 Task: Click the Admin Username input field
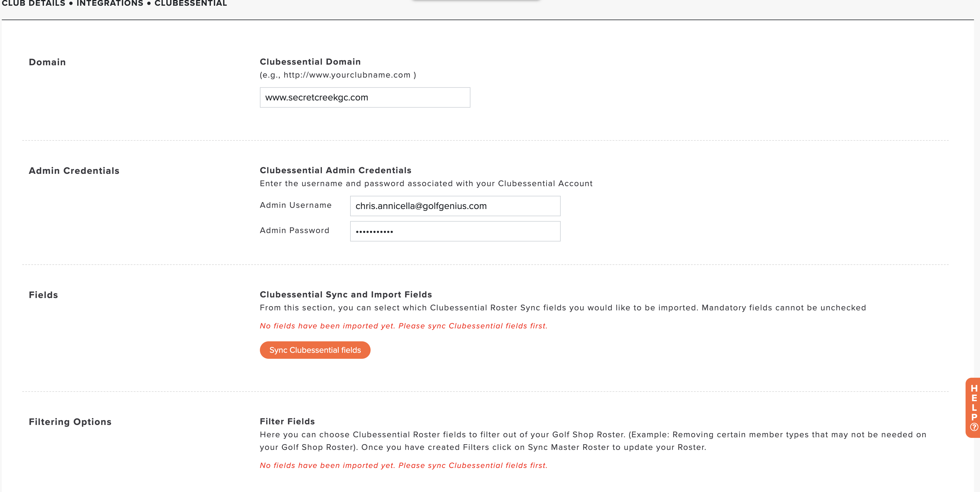click(455, 206)
